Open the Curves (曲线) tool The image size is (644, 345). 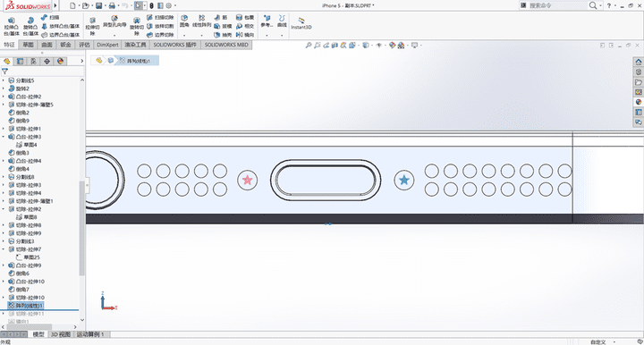coord(282,21)
